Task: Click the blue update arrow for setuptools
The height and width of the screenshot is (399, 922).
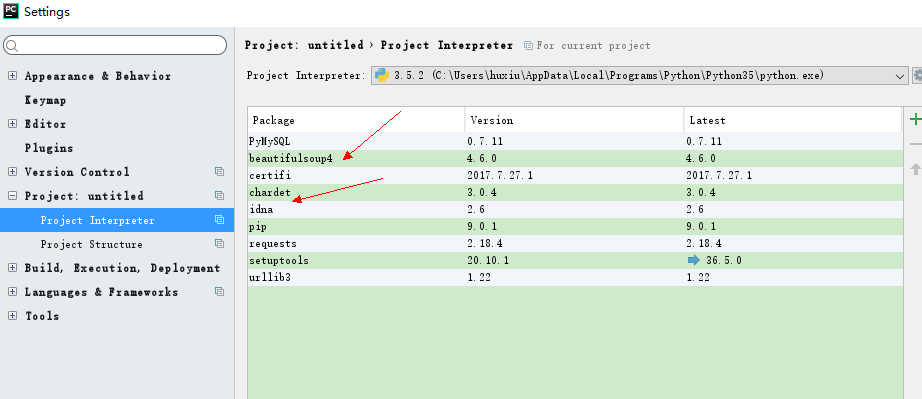Action: click(x=694, y=260)
